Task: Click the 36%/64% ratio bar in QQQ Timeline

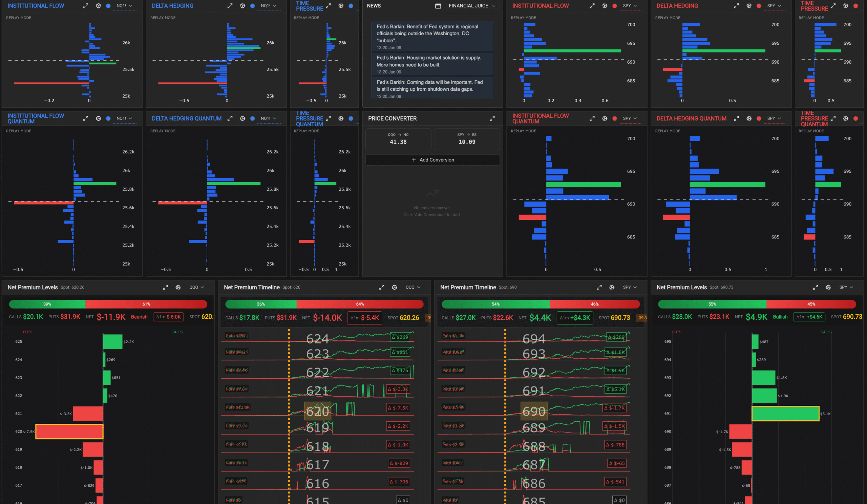Action: pos(324,304)
